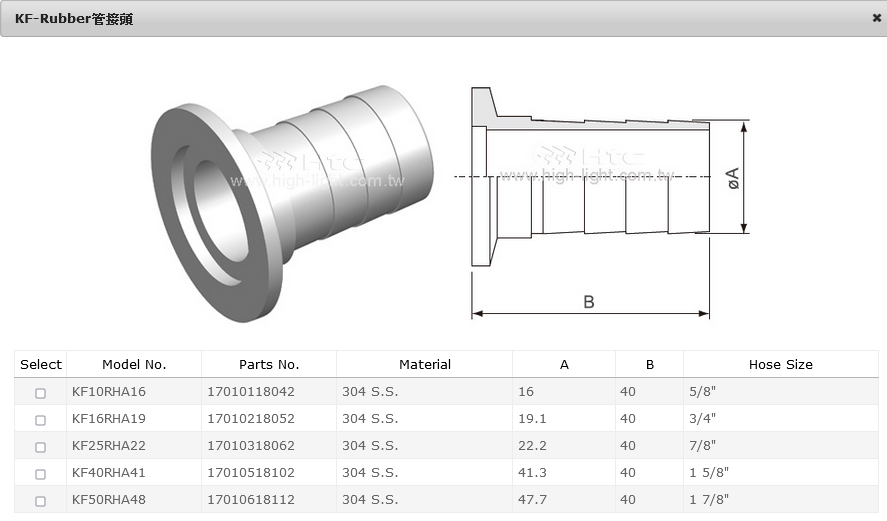The image size is (887, 521).
Task: Click the Parts No. column header
Action: click(x=269, y=364)
